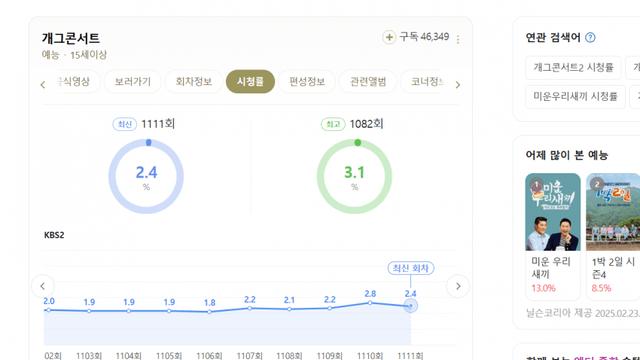
Task: Click the 미운 우리 새끼 title link
Action: point(551,267)
